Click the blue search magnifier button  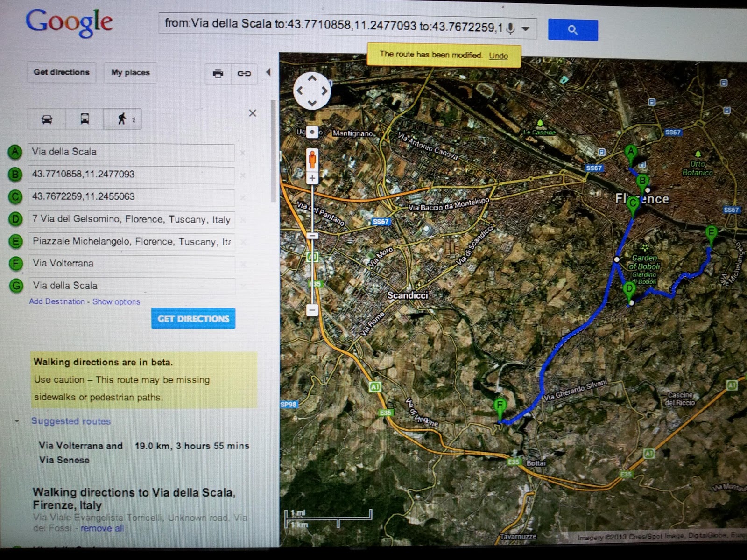572,30
